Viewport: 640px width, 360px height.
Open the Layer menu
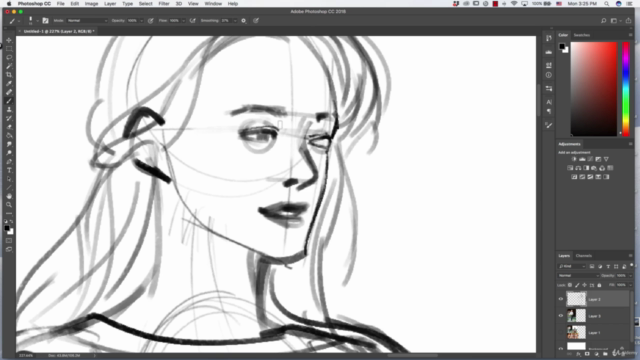click(x=110, y=4)
